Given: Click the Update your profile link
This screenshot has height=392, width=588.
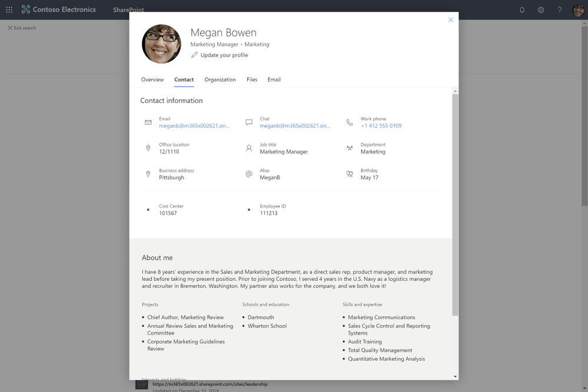Looking at the screenshot, I should pyautogui.click(x=224, y=55).
